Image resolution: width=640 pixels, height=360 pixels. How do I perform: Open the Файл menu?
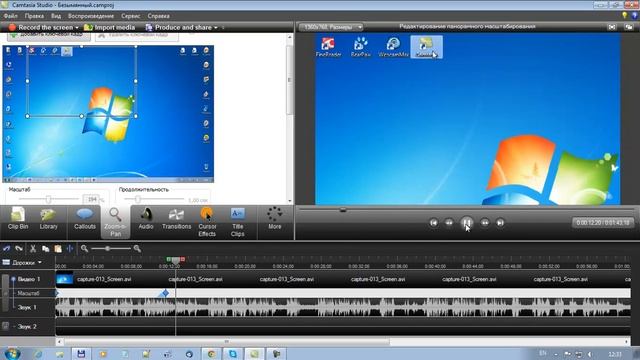(x=11, y=16)
